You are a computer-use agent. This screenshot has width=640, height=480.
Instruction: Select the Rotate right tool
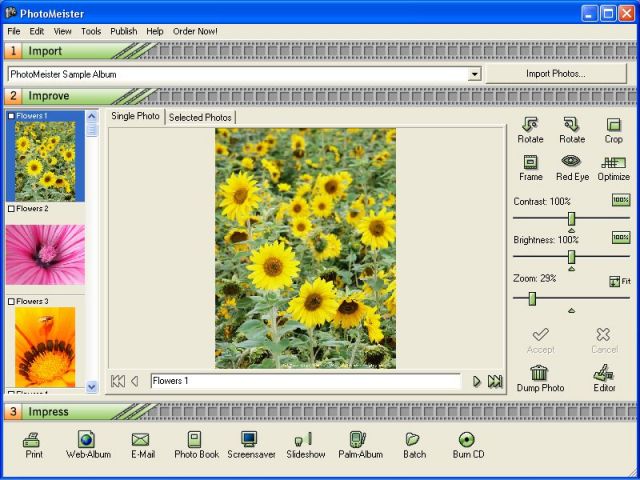572,130
